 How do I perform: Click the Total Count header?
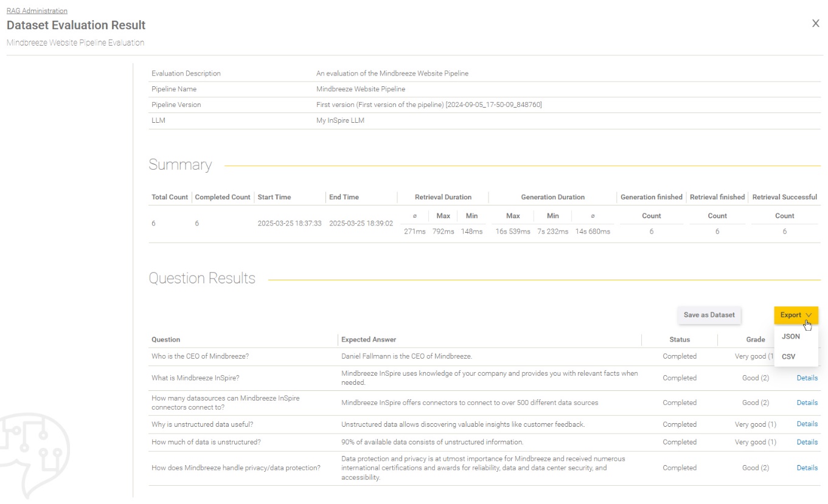(x=170, y=197)
